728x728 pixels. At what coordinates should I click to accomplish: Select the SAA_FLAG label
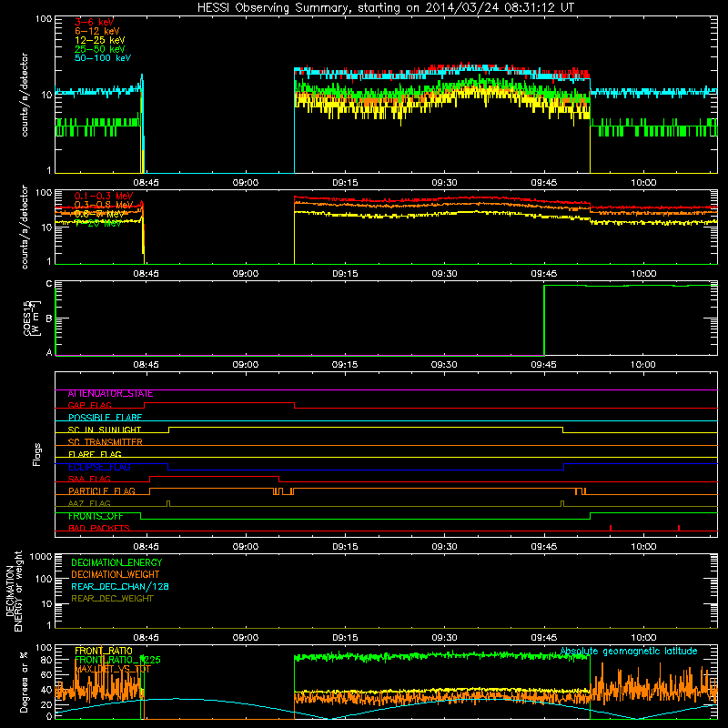click(x=89, y=480)
